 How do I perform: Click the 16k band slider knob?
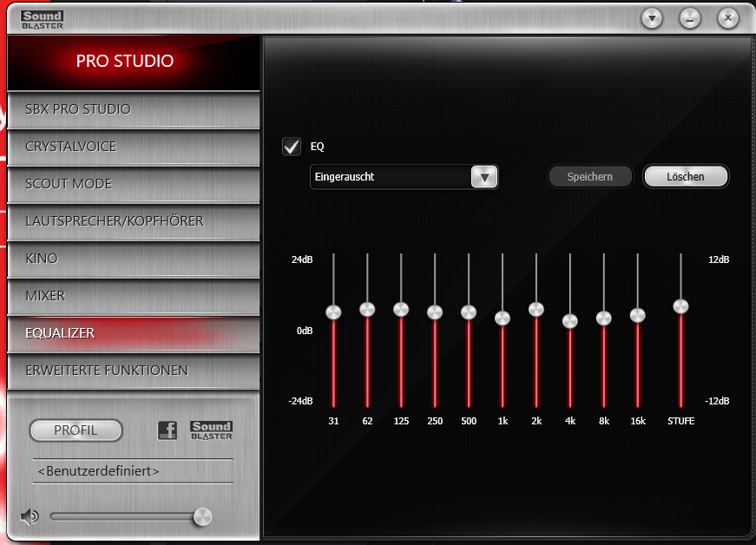637,315
